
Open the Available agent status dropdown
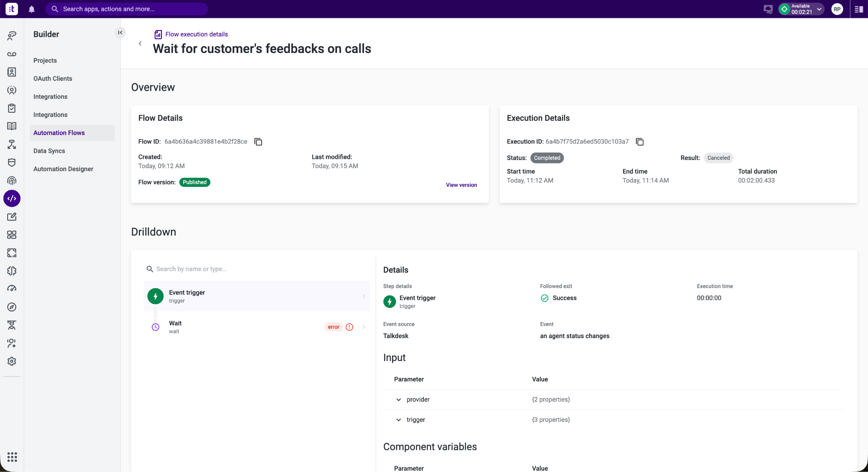pyautogui.click(x=801, y=9)
